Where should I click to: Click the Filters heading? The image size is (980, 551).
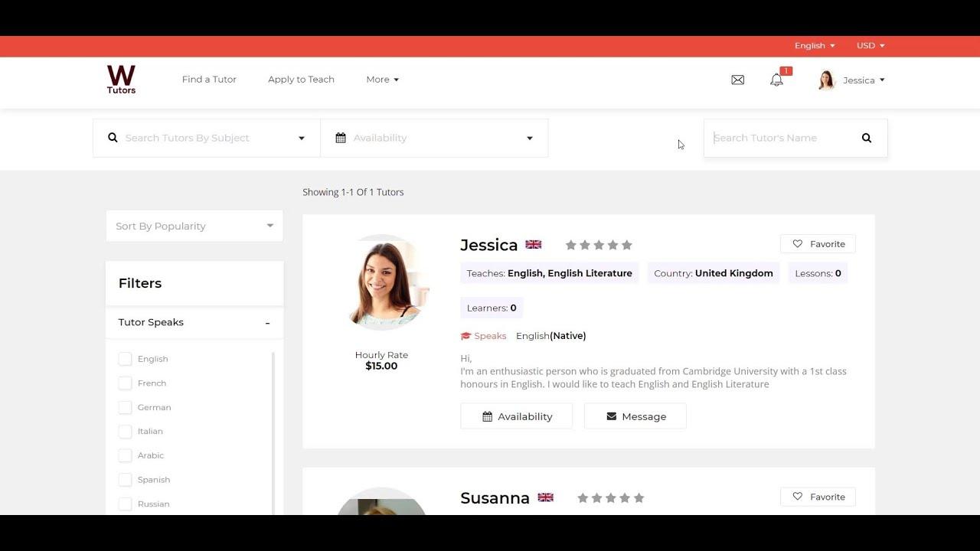click(140, 283)
